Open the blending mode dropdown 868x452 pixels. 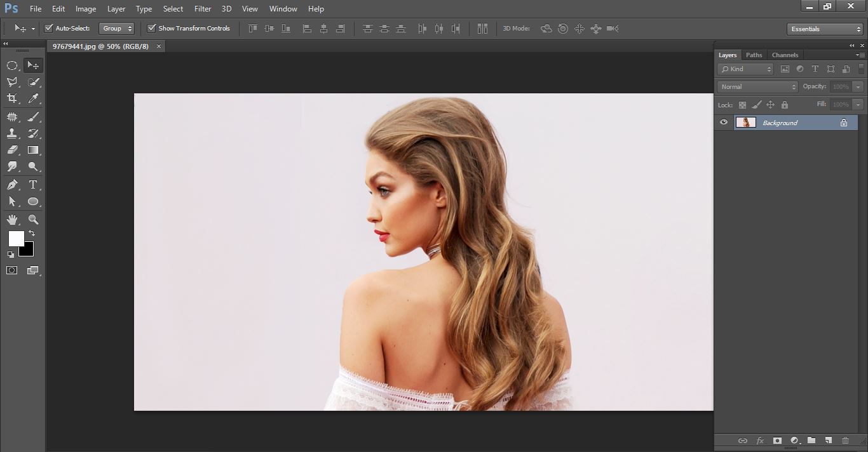coord(756,86)
